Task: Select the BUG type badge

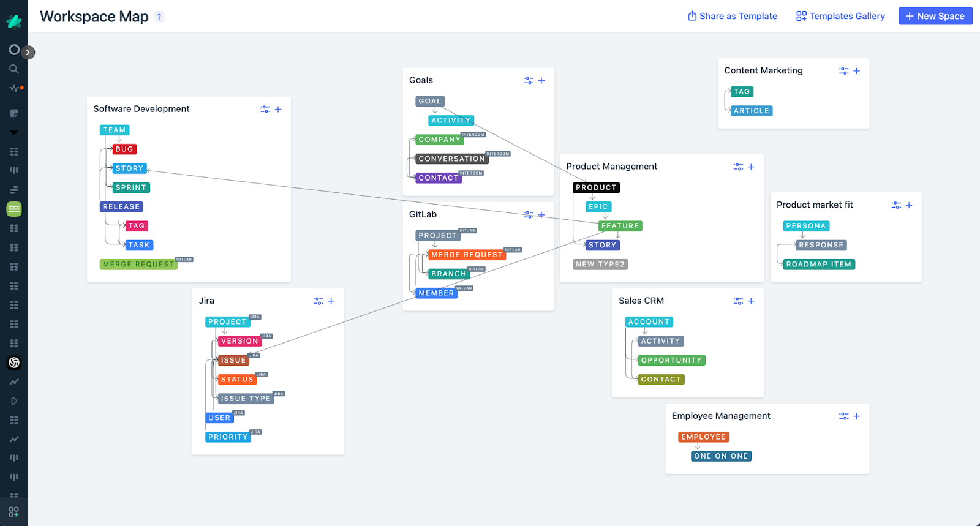Action: (x=124, y=149)
